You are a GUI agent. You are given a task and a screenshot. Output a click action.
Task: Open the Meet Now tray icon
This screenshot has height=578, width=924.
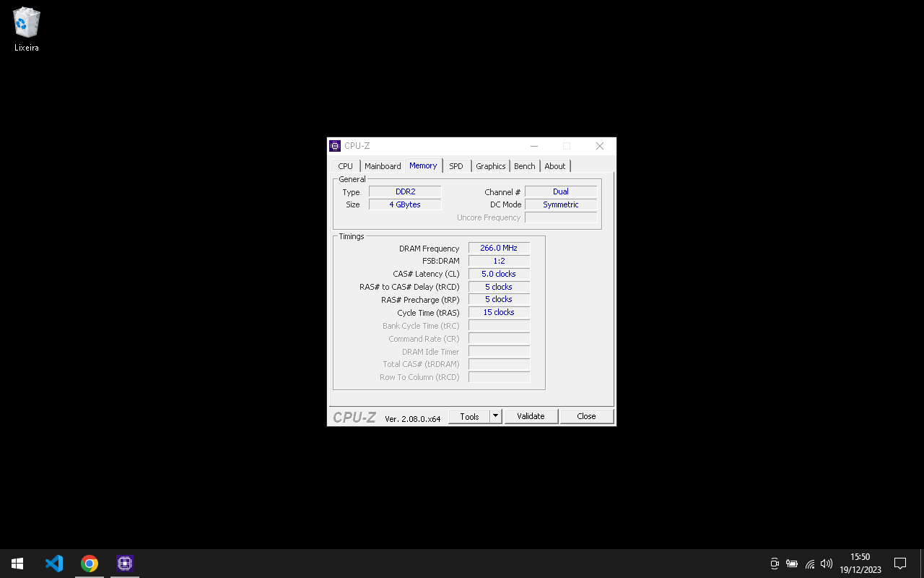coord(775,564)
